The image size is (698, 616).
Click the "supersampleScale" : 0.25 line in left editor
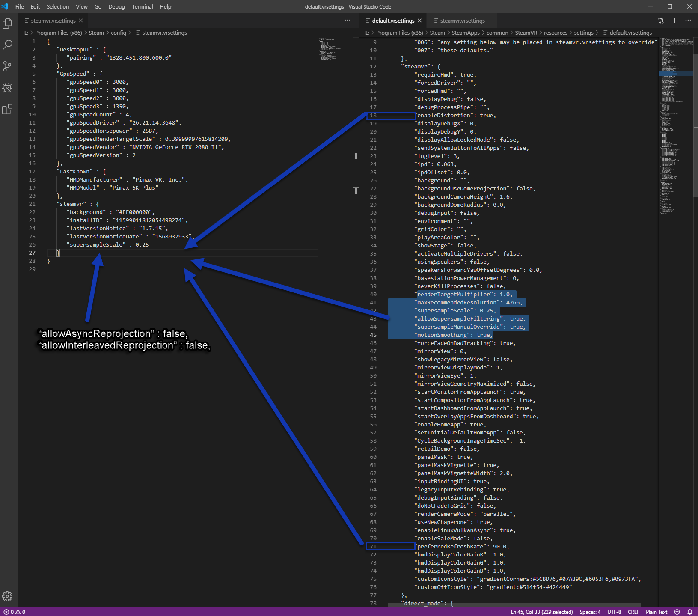pos(107,244)
